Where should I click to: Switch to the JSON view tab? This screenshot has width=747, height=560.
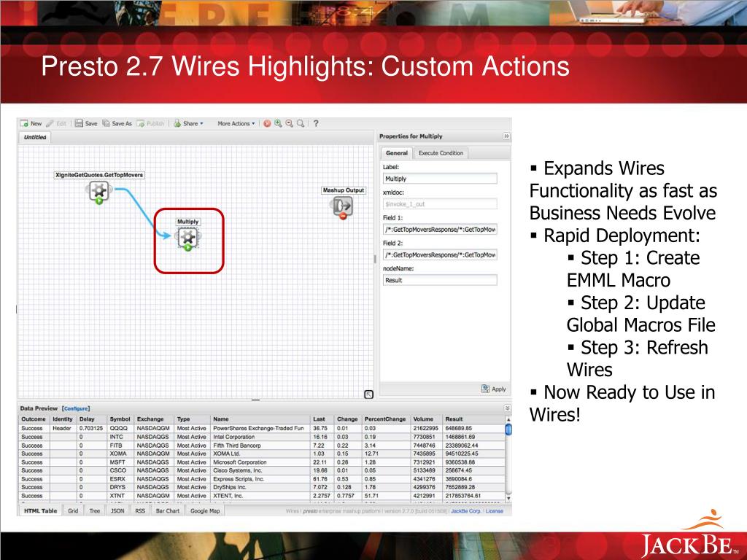pos(117,511)
